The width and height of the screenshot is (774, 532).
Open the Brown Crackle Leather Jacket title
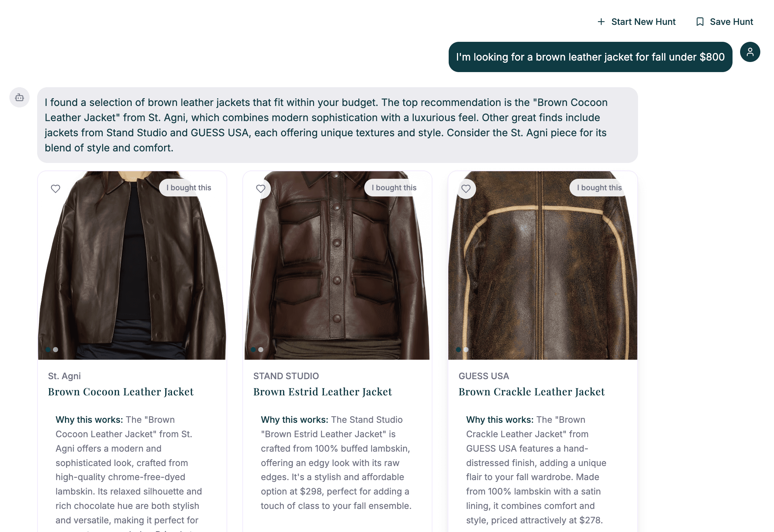click(x=532, y=392)
